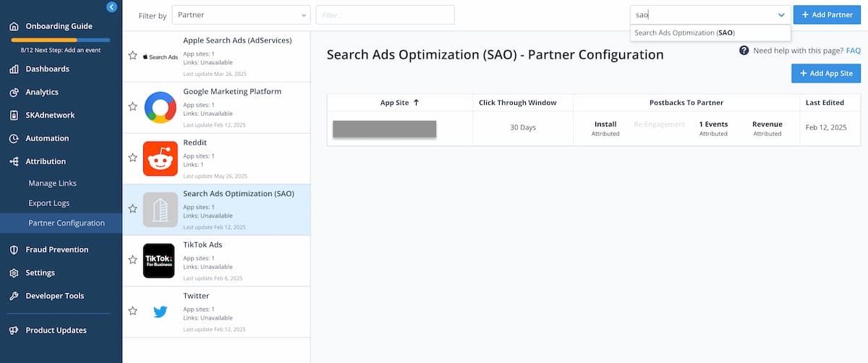Open the Filter by Partner dropdown
The image size is (868, 363).
click(x=242, y=15)
